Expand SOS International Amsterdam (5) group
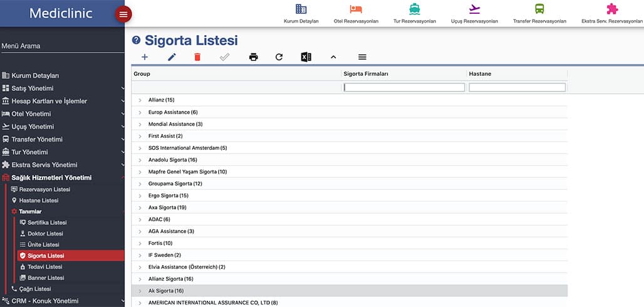Viewport: 644px width, 307px height. click(x=140, y=148)
